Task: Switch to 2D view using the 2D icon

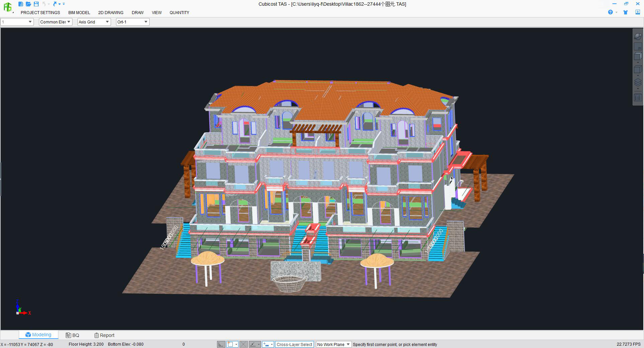Action: [x=638, y=47]
